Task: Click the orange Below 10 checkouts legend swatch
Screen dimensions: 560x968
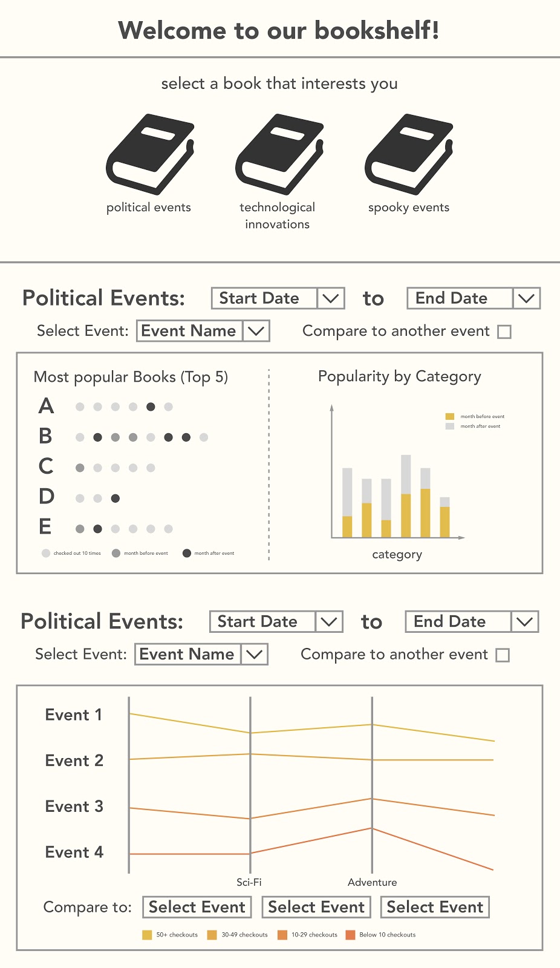Action: tap(350, 935)
